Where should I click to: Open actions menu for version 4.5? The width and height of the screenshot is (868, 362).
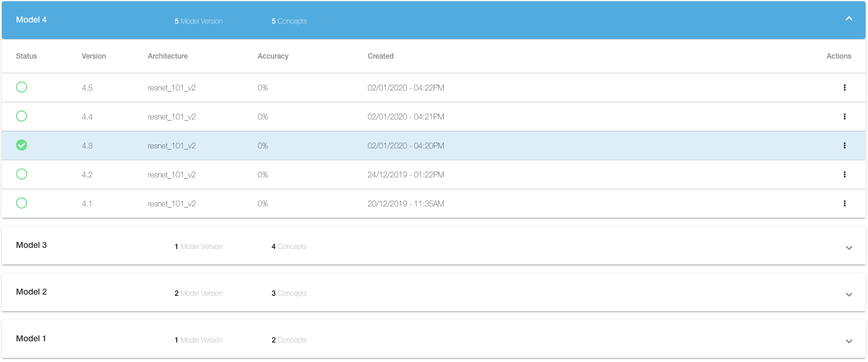point(844,88)
